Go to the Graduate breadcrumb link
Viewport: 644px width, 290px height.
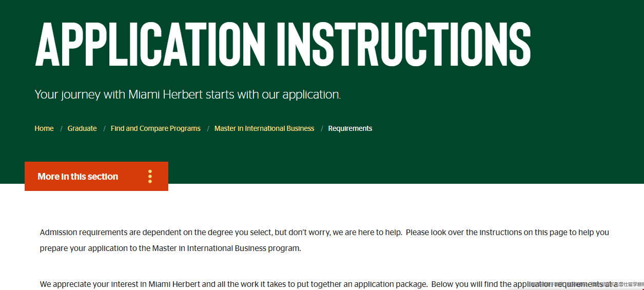click(82, 128)
